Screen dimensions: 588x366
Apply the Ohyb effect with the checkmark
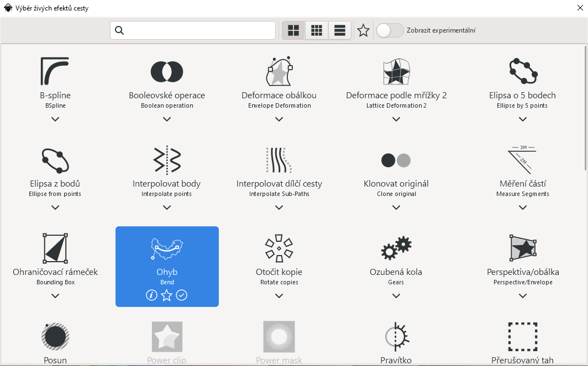pyautogui.click(x=182, y=295)
